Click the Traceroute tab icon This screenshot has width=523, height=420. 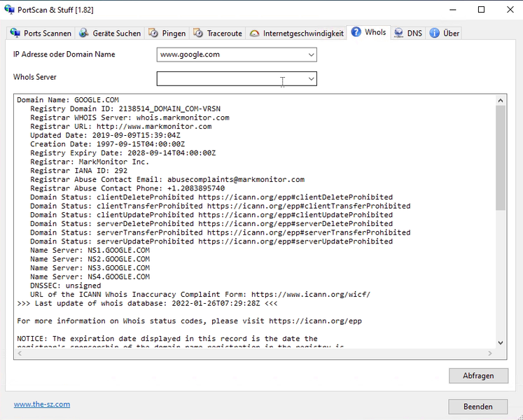[198, 33]
